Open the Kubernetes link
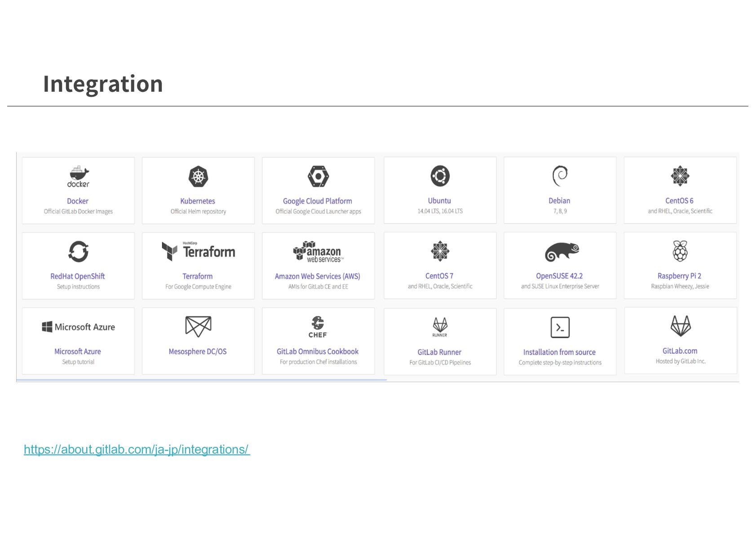The height and width of the screenshot is (535, 756). [198, 201]
